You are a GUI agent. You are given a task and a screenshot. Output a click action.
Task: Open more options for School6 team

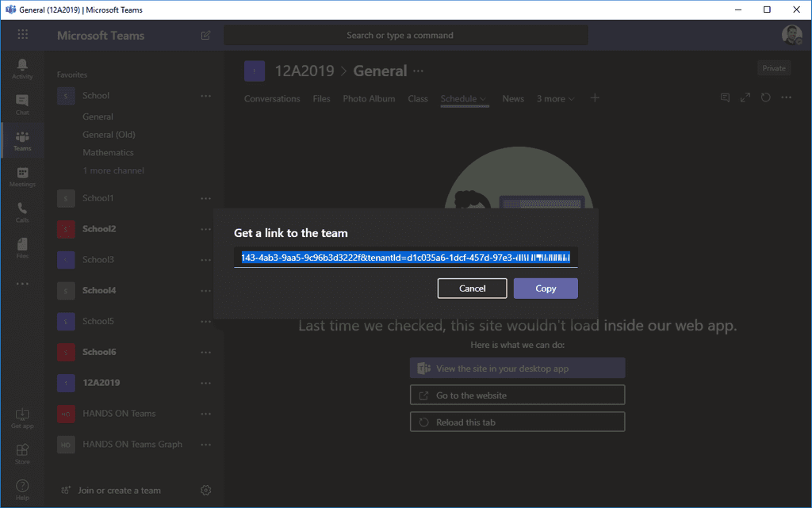tap(205, 353)
